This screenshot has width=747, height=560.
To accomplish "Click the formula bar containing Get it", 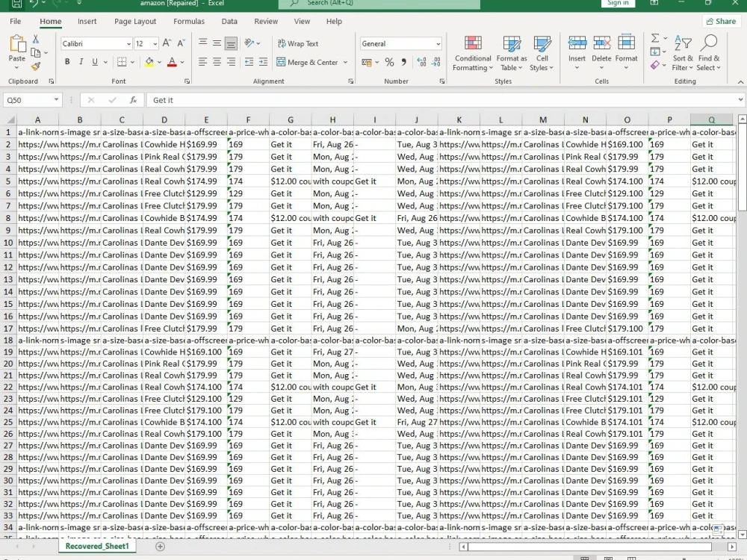I will [x=441, y=100].
